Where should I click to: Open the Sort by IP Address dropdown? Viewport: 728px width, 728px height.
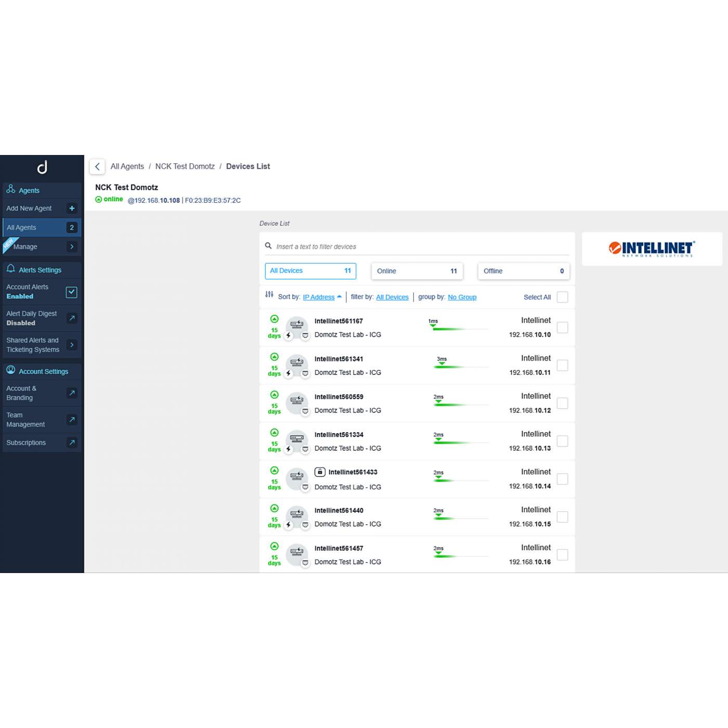click(x=322, y=297)
